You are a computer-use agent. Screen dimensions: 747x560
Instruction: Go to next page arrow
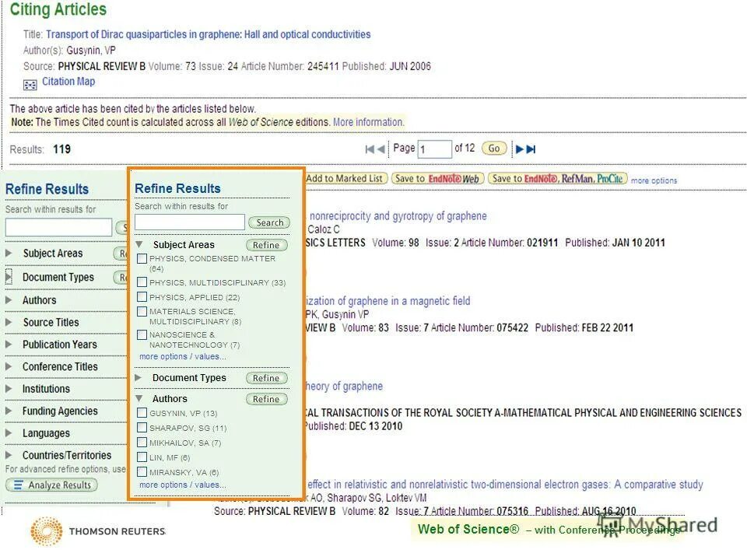520,149
